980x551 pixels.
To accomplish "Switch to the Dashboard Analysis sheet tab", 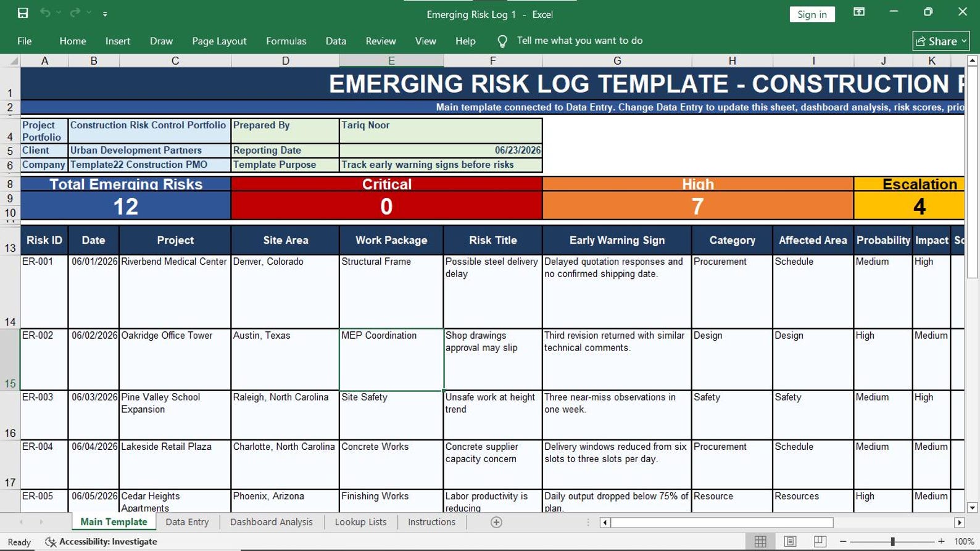I will [x=271, y=522].
